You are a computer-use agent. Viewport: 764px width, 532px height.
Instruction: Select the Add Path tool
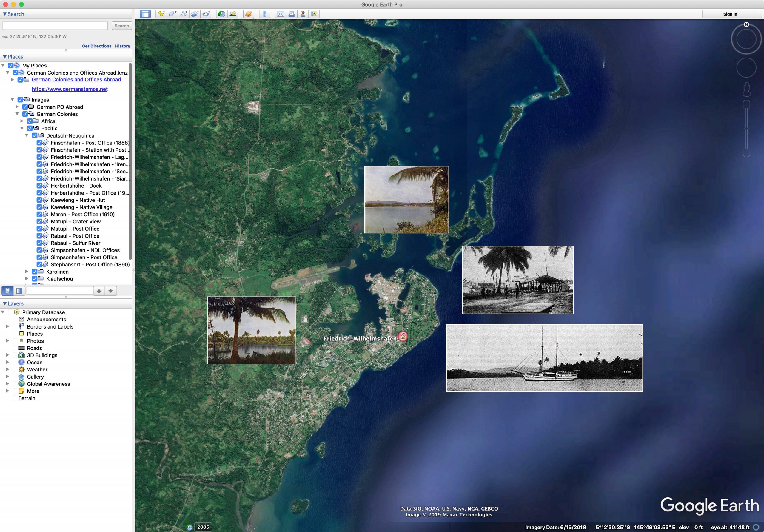pyautogui.click(x=184, y=14)
